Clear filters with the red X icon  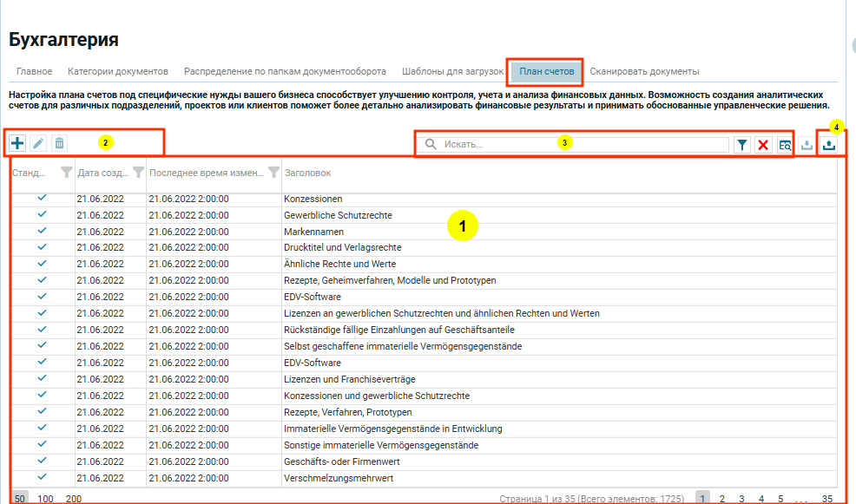[763, 145]
